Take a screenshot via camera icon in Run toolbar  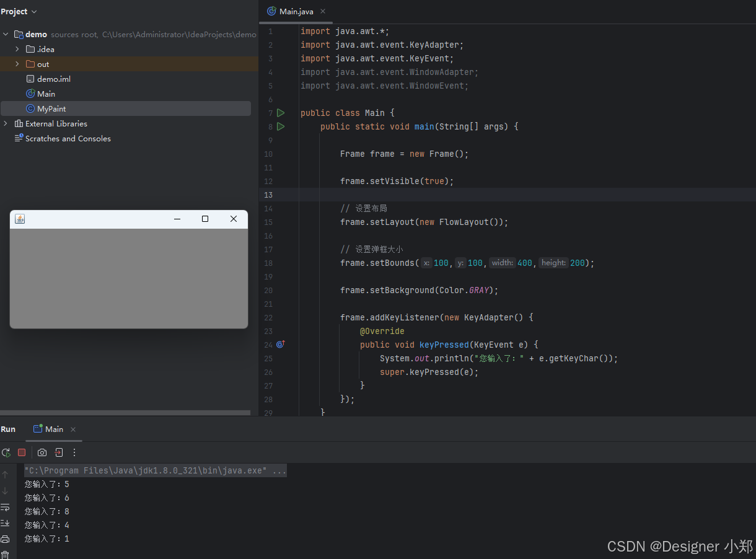point(42,452)
